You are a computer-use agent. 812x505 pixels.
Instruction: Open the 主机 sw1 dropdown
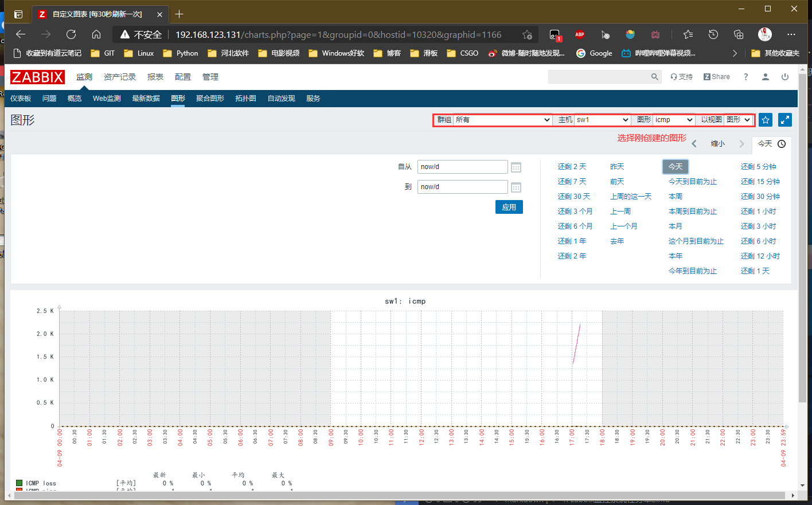coord(603,120)
